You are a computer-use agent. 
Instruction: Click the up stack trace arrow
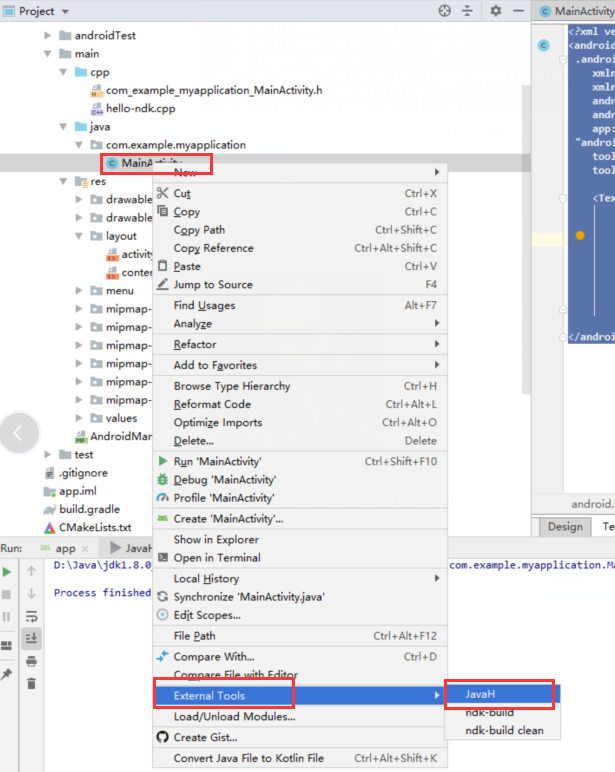[x=32, y=571]
